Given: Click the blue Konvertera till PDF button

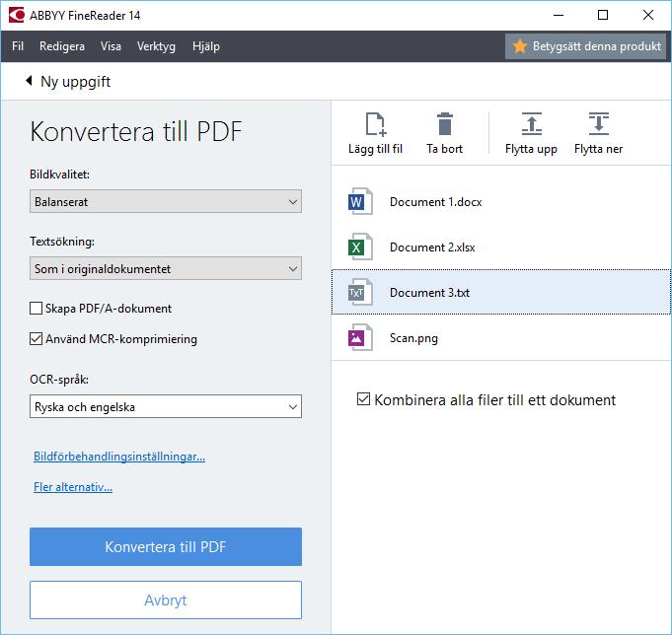Looking at the screenshot, I should 166,547.
